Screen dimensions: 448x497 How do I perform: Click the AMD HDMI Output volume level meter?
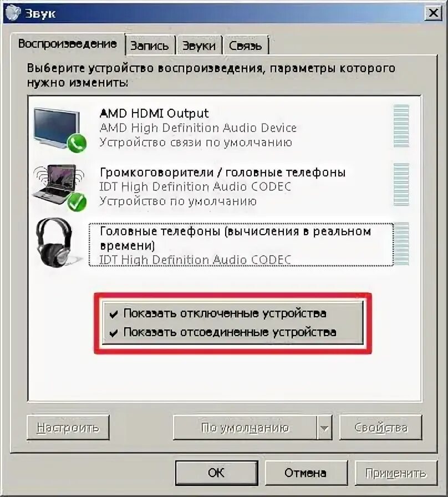point(401,126)
